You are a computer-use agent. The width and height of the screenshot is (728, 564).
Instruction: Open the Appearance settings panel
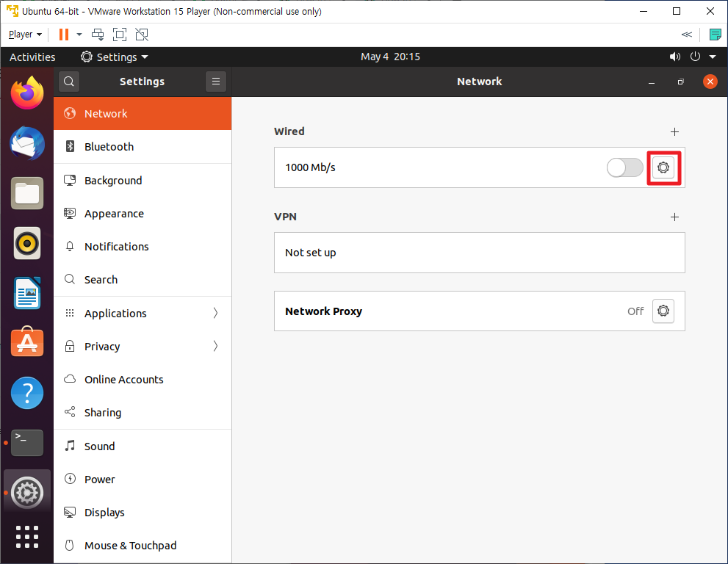click(143, 214)
